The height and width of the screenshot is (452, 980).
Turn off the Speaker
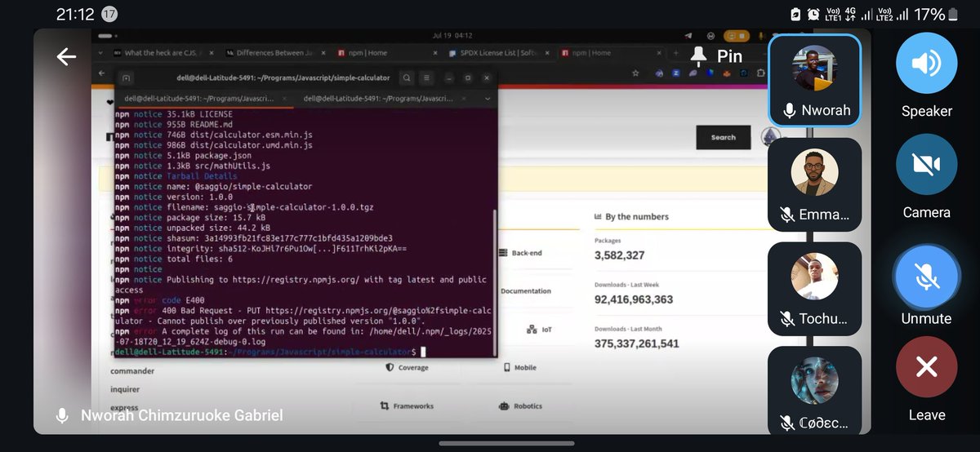point(926,63)
